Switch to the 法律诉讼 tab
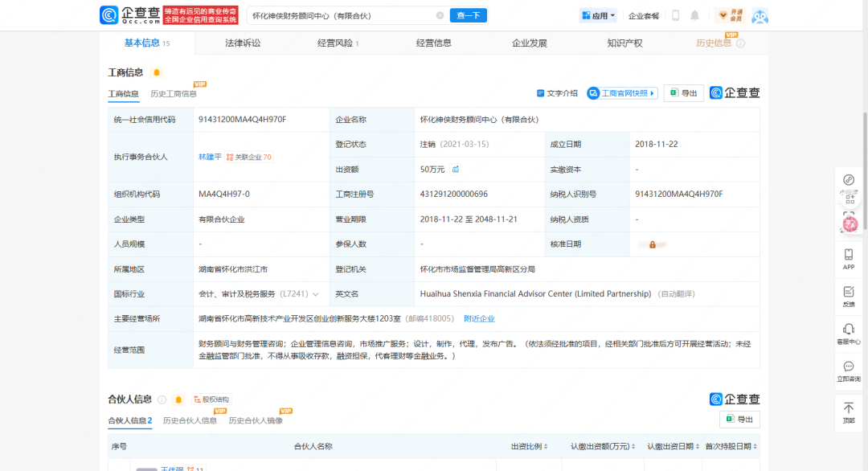Image resolution: width=868 pixels, height=471 pixels. pyautogui.click(x=243, y=43)
